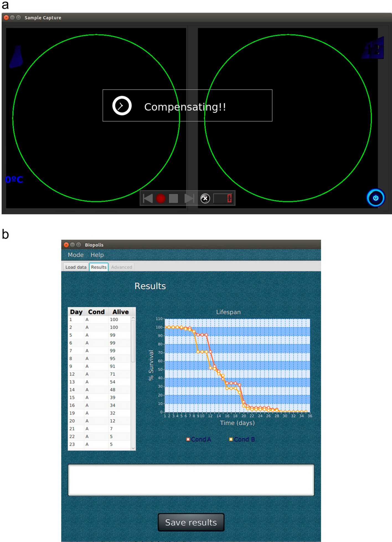
Task: Select the Day 9 row showing 91
Action: (99, 366)
